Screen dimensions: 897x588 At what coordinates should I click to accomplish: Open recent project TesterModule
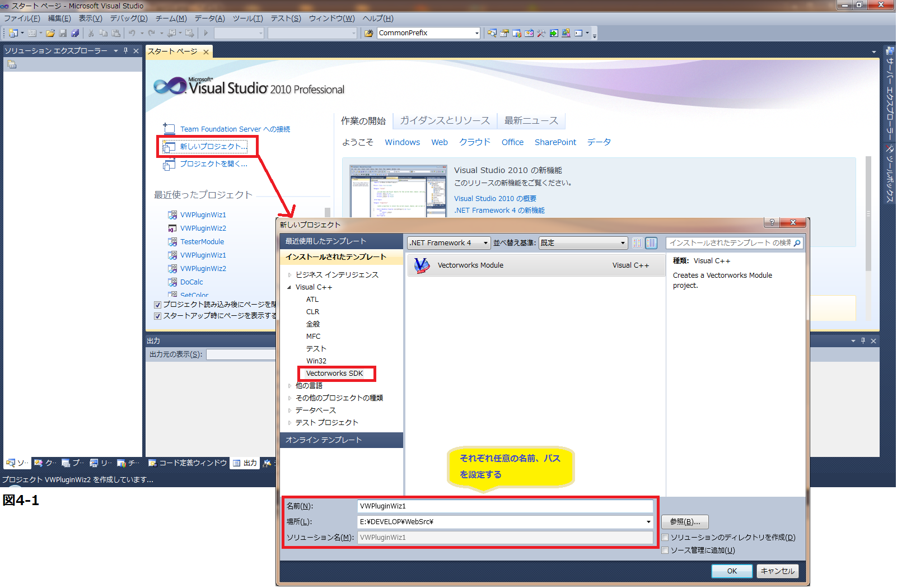(x=202, y=242)
